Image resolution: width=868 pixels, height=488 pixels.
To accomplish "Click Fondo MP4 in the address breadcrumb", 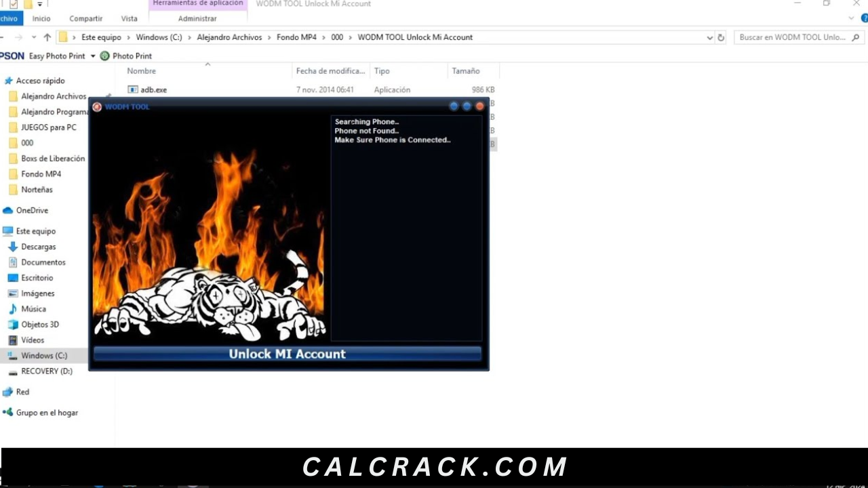I will (x=296, y=37).
